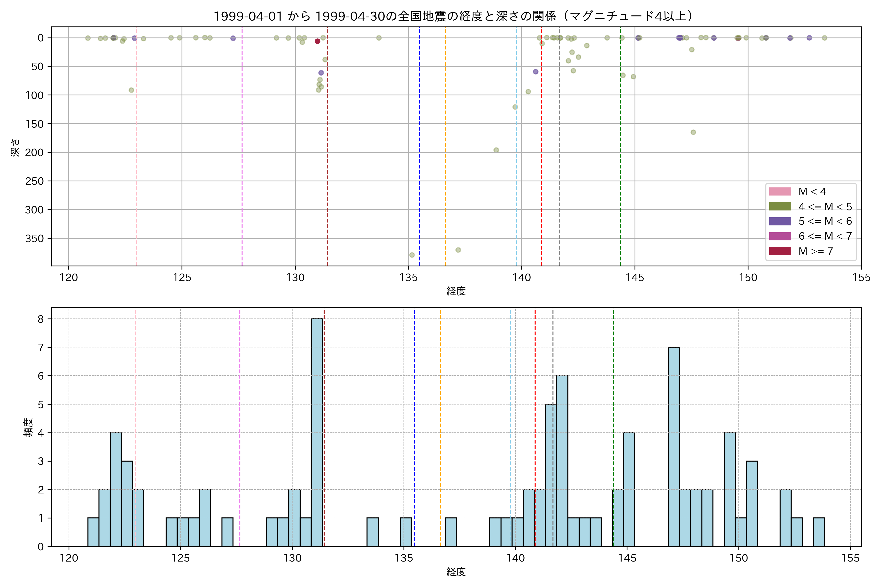
Task: Select the purple point at depth 60 near longitude 140.5
Action: coord(536,72)
